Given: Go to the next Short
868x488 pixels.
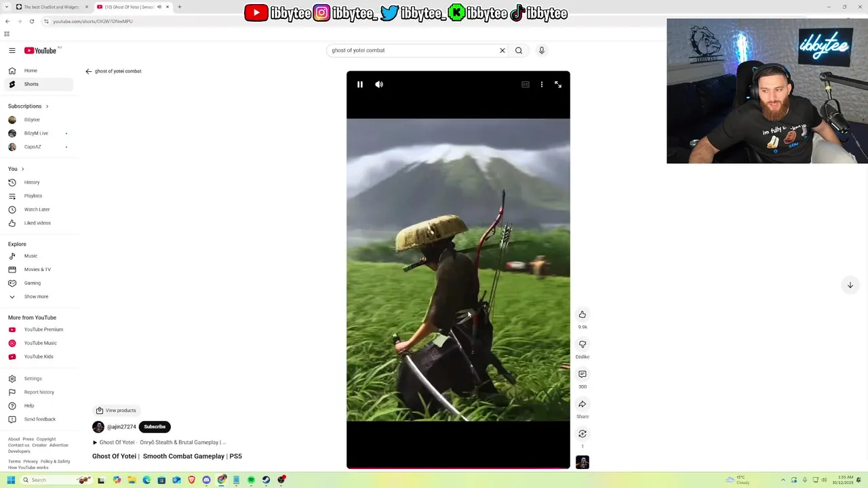Looking at the screenshot, I should click(850, 285).
